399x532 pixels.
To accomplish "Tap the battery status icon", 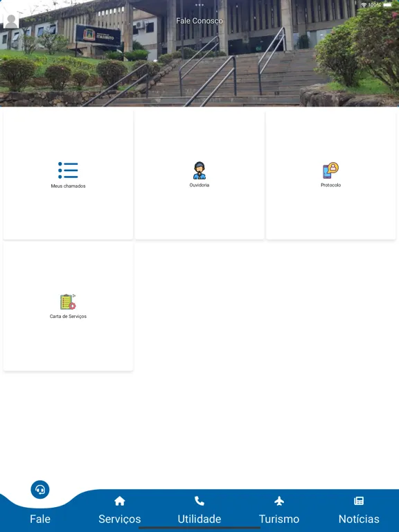I will tap(387, 5).
